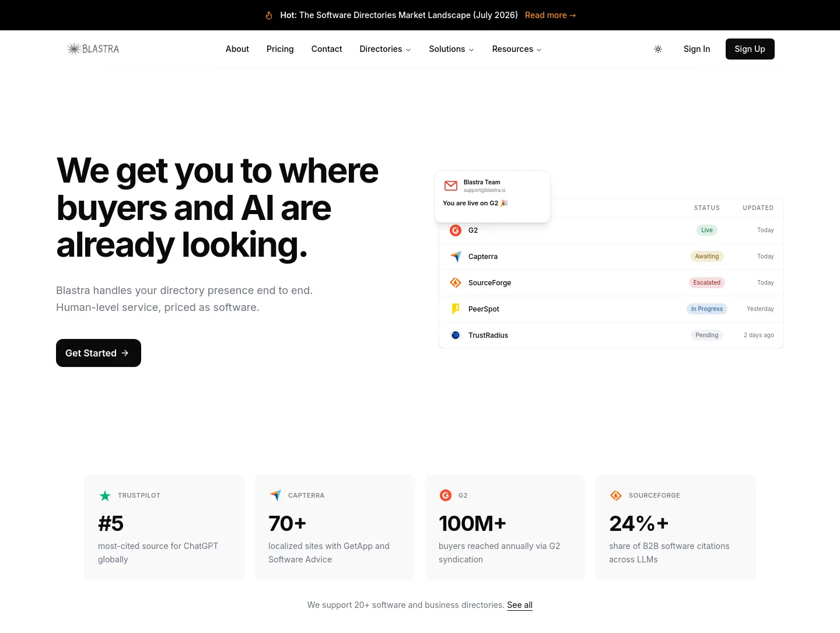Click the support@blastra.io address
The width and height of the screenshot is (840, 633).
pyautogui.click(x=485, y=190)
